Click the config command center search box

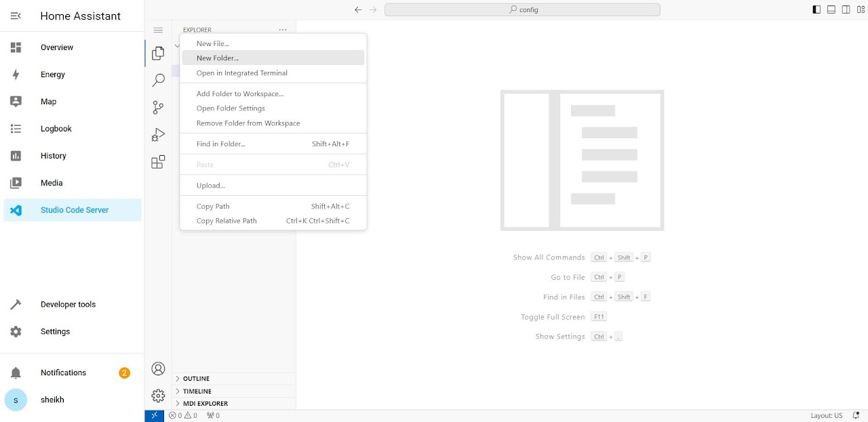coord(522,9)
